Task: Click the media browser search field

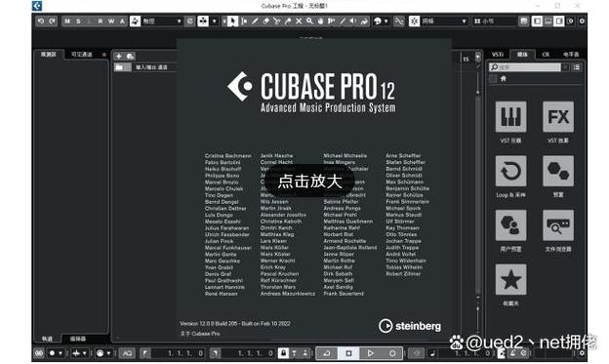Action: (x=525, y=67)
